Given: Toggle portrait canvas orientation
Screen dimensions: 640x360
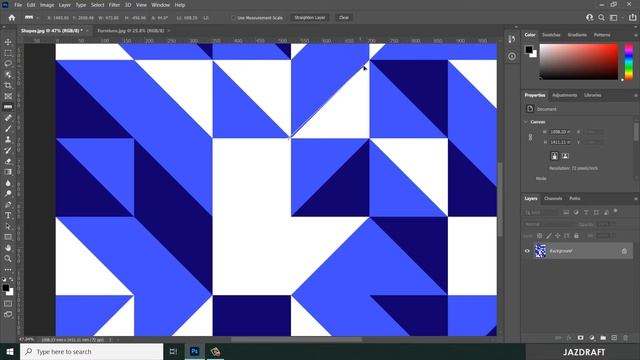Looking at the screenshot, I should click(x=554, y=156).
